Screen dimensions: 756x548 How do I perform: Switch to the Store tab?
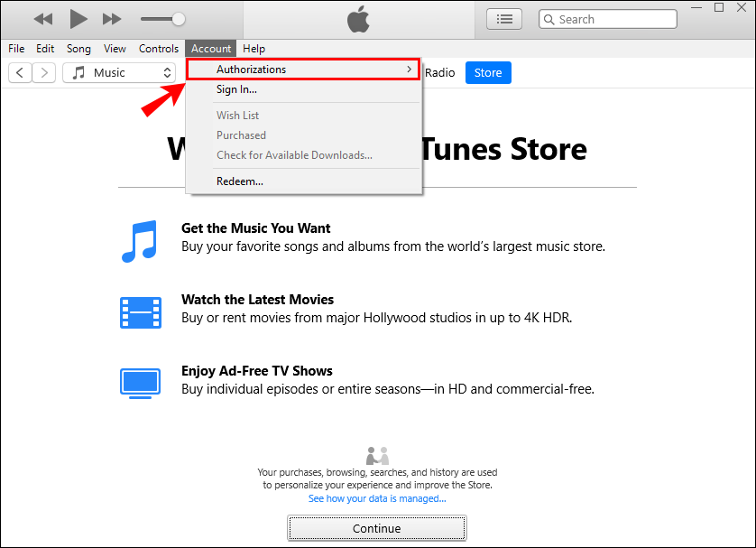point(488,73)
